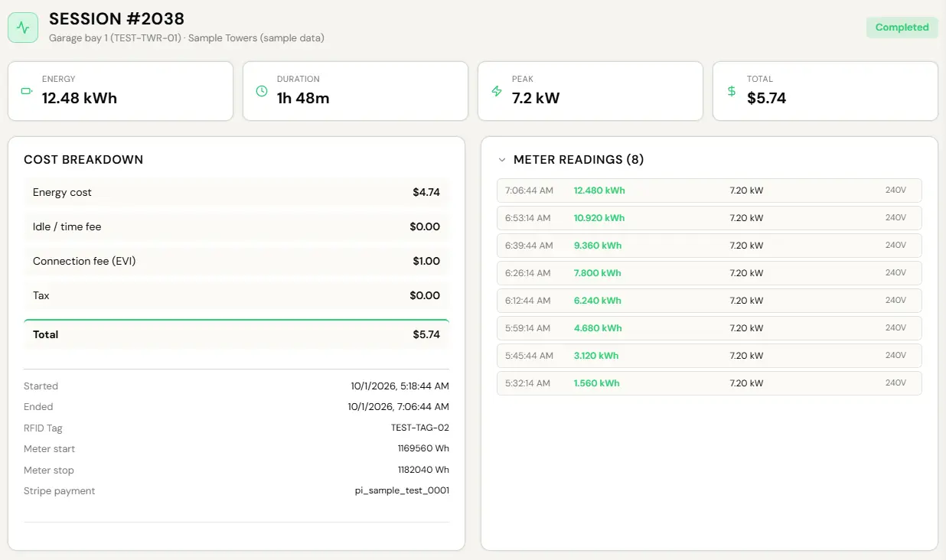Click the Idle / time fee label

click(67, 226)
